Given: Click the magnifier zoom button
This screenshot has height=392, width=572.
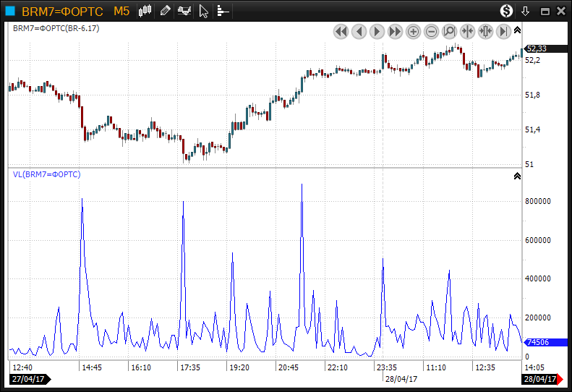Looking at the screenshot, I should tap(449, 31).
